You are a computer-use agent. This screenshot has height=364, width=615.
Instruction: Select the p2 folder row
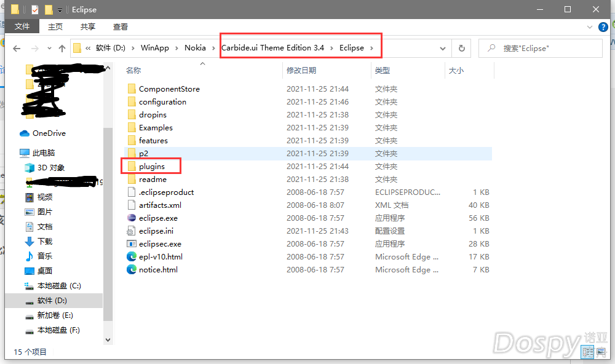[x=308, y=154]
